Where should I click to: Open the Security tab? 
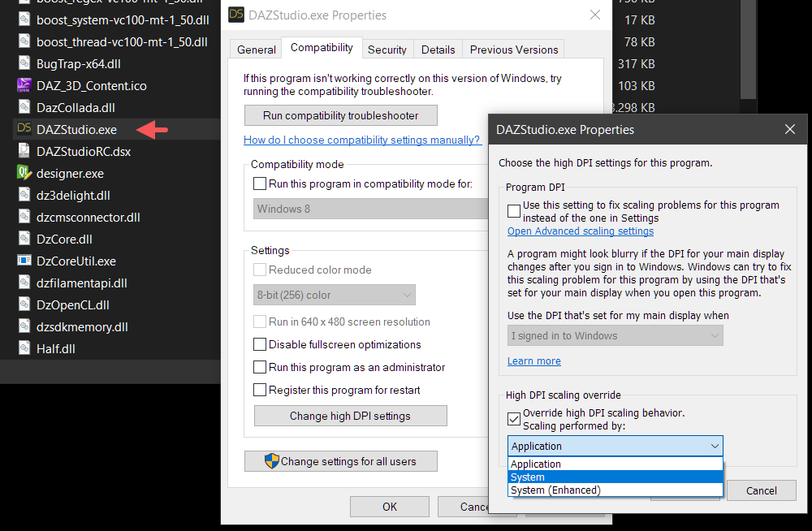coord(387,50)
